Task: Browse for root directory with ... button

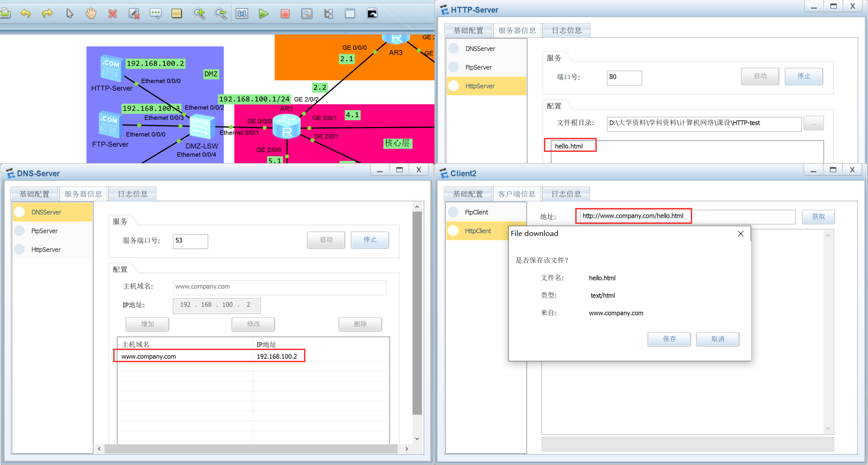Action: [x=814, y=123]
